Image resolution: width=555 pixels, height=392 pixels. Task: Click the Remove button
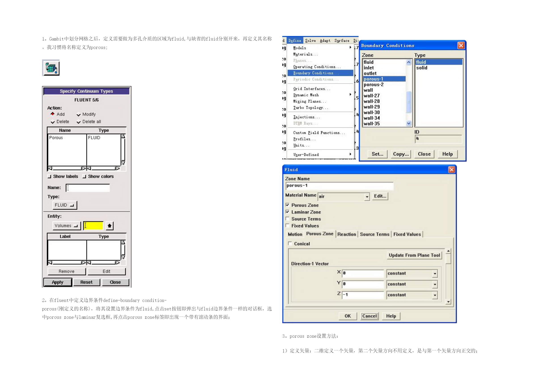(66, 271)
